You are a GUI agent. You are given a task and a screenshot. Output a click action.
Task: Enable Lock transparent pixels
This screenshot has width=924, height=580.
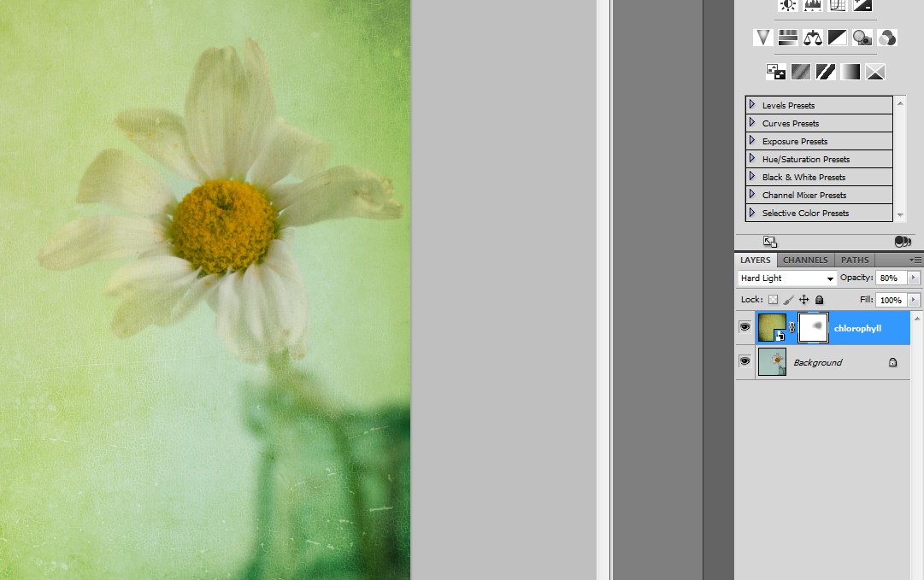(x=774, y=300)
